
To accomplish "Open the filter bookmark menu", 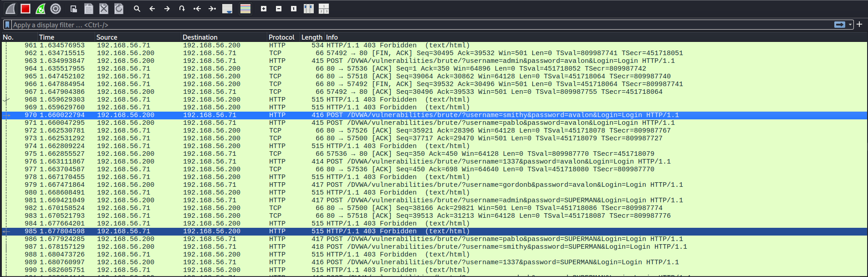I will coord(7,25).
